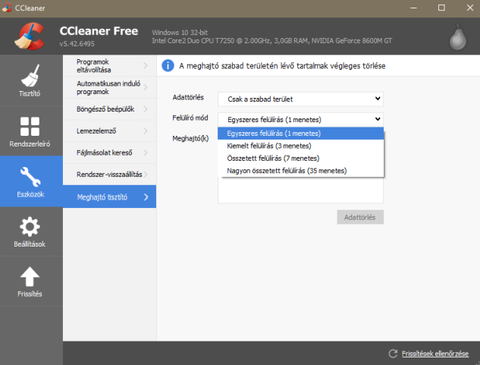Select Meghajtó tisztító tool

point(110,197)
